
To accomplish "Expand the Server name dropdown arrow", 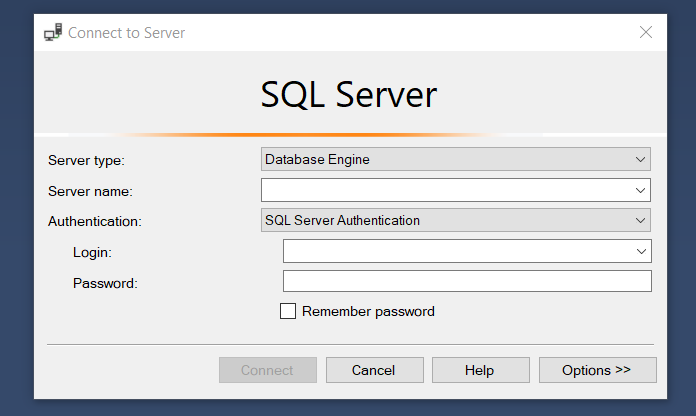I will [640, 190].
